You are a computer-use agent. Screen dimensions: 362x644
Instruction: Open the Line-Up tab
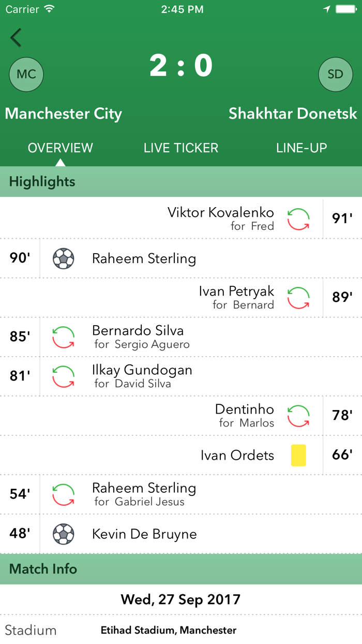pyautogui.click(x=301, y=148)
